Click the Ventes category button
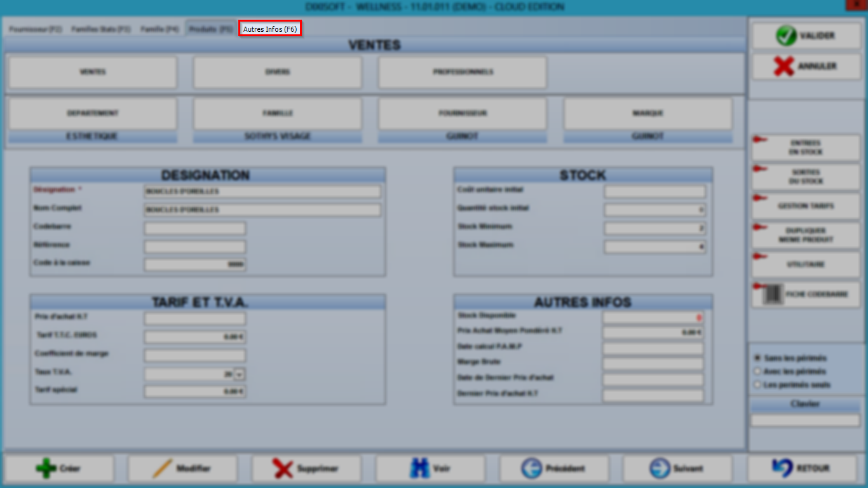 [x=93, y=72]
